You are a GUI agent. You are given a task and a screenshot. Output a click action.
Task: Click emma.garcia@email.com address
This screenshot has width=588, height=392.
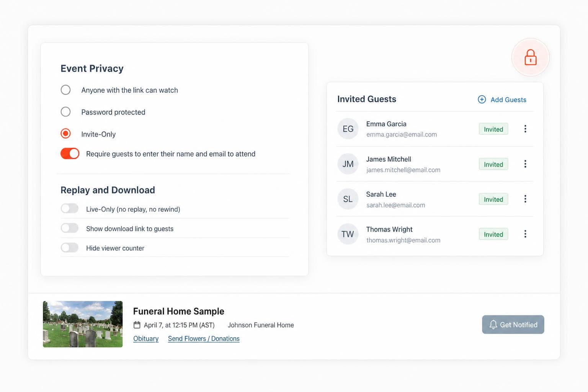(402, 135)
